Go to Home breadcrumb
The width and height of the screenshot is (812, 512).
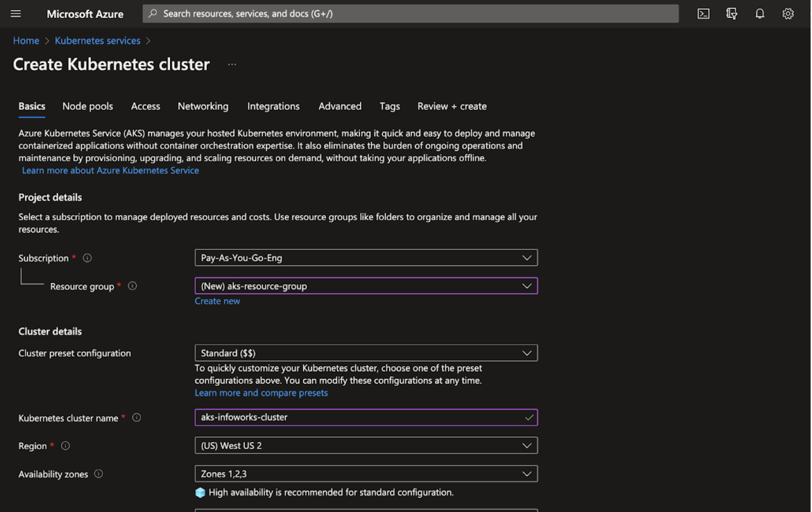click(26, 41)
